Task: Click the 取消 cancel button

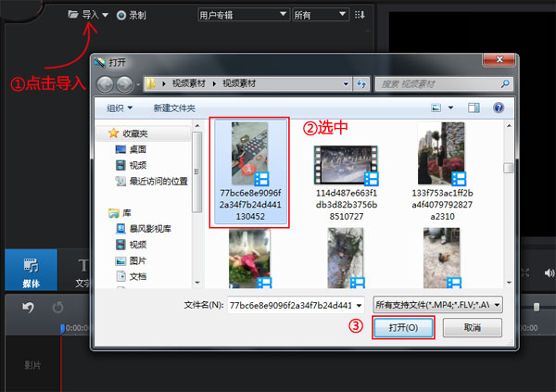Action: pos(473,327)
